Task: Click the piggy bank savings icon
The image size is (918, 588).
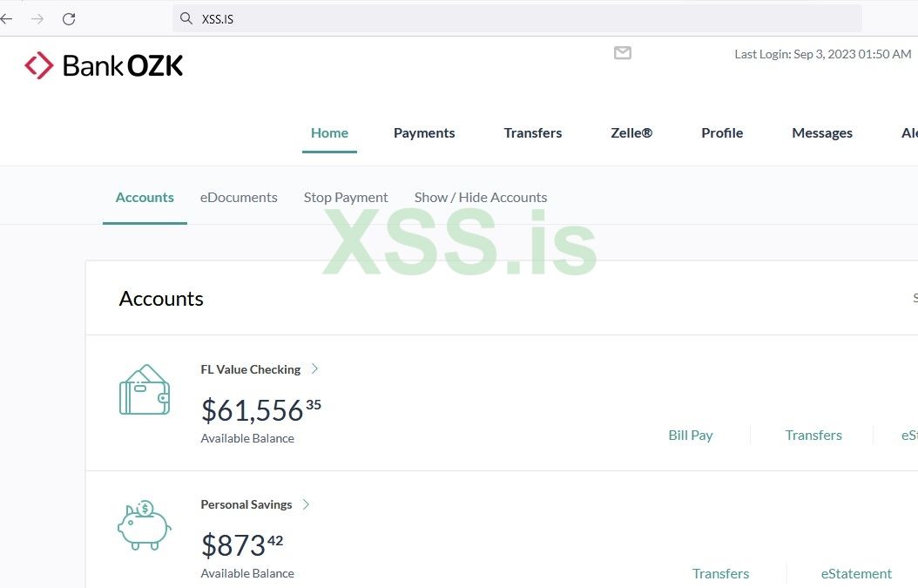Action: (x=144, y=525)
